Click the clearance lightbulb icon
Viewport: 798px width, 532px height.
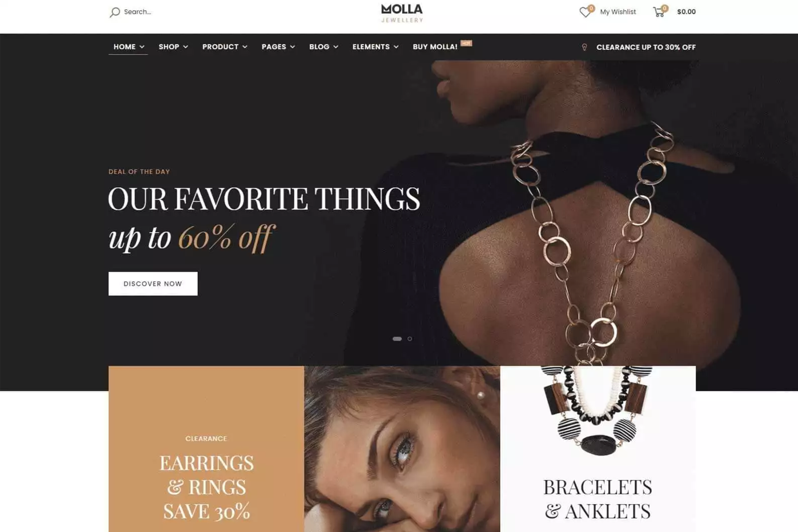(x=584, y=47)
